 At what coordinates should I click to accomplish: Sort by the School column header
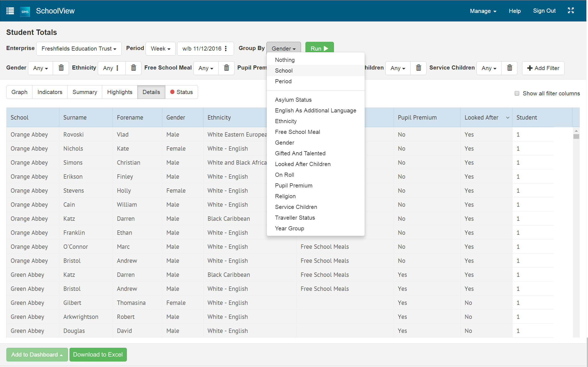[x=33, y=118]
